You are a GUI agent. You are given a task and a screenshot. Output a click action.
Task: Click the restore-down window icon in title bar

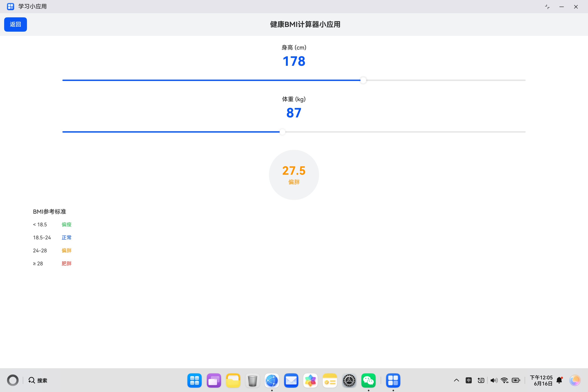point(547,7)
